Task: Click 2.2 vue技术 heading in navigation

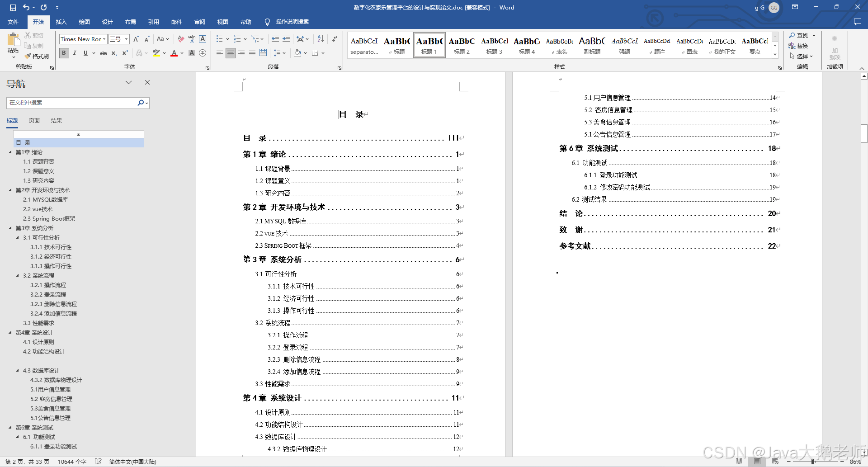Action: coord(38,209)
